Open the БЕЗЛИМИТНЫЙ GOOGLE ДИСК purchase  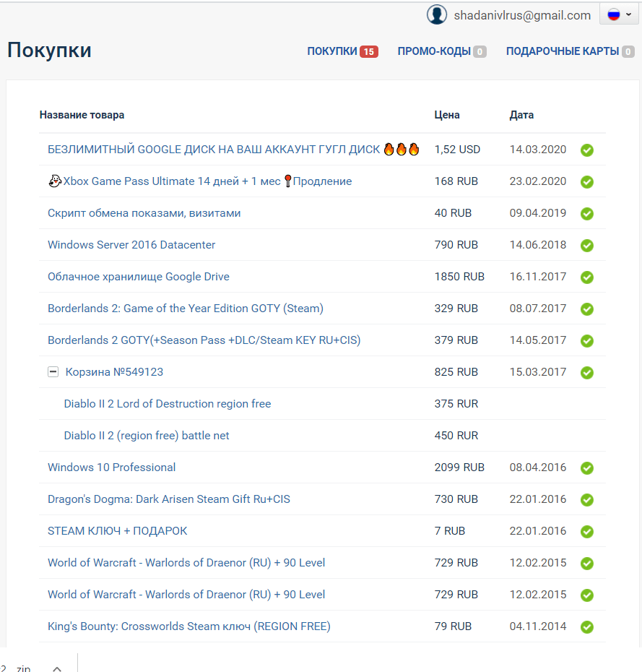click(233, 149)
